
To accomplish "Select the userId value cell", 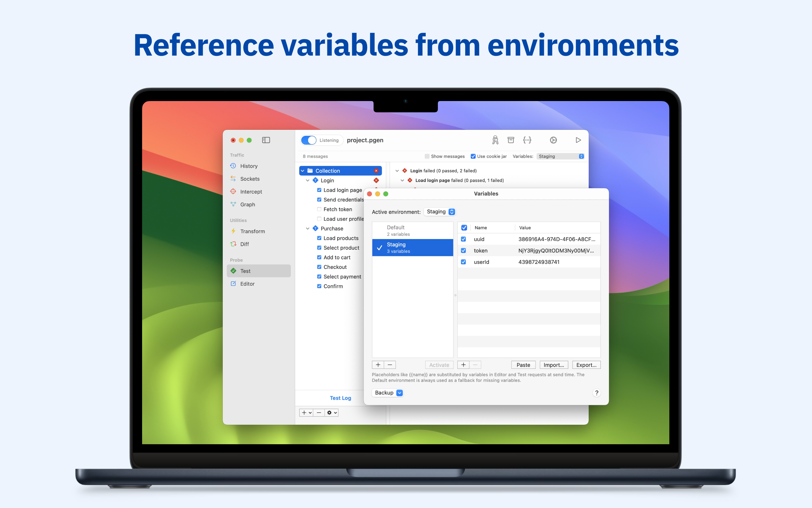I will click(557, 262).
